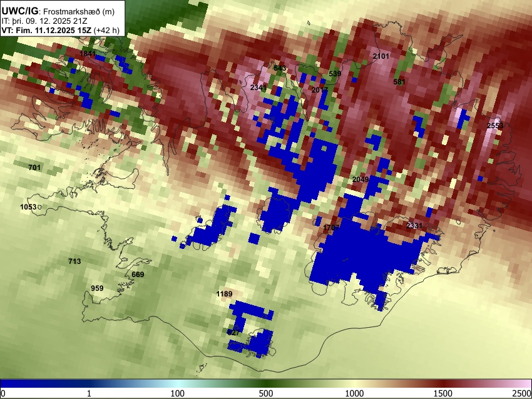This screenshot has width=532, height=399.
Task: Click the 713 value label
Action: 74,261
